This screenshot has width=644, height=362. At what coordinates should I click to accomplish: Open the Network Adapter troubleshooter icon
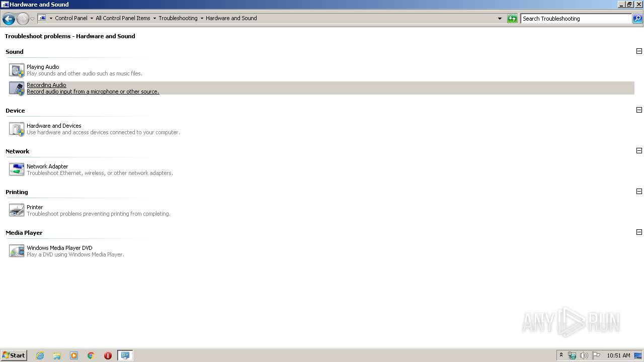point(17,169)
